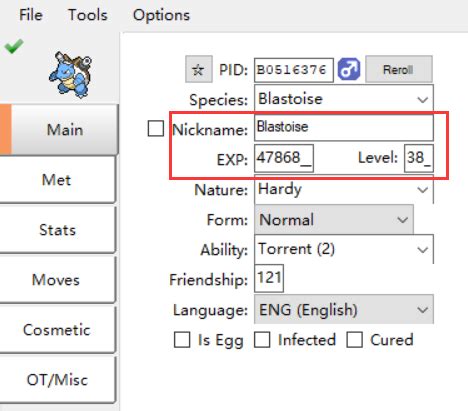This screenshot has height=411, width=468.
Task: Click the green legality checkmark
Action: (x=14, y=46)
